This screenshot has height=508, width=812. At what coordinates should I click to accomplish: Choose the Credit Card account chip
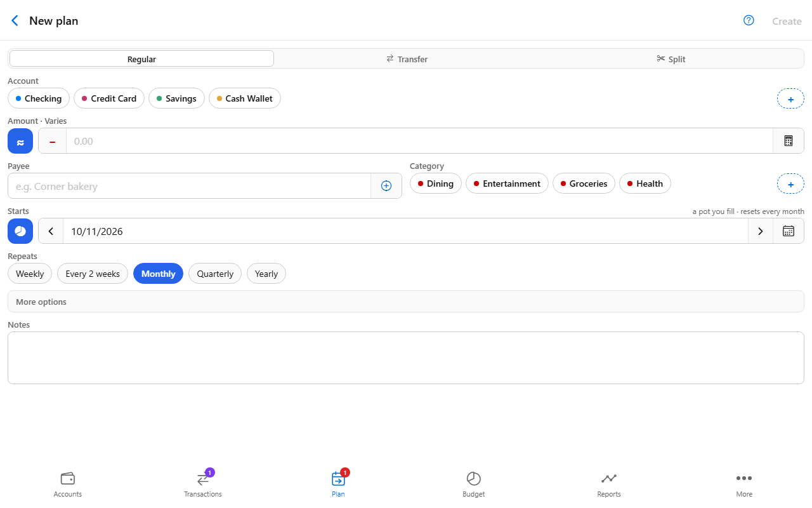click(x=109, y=98)
